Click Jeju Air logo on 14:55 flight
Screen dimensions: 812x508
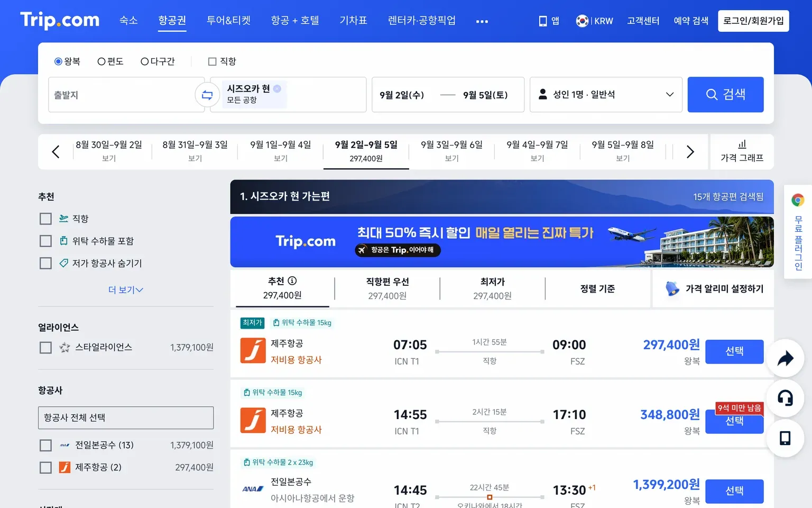[x=253, y=420]
